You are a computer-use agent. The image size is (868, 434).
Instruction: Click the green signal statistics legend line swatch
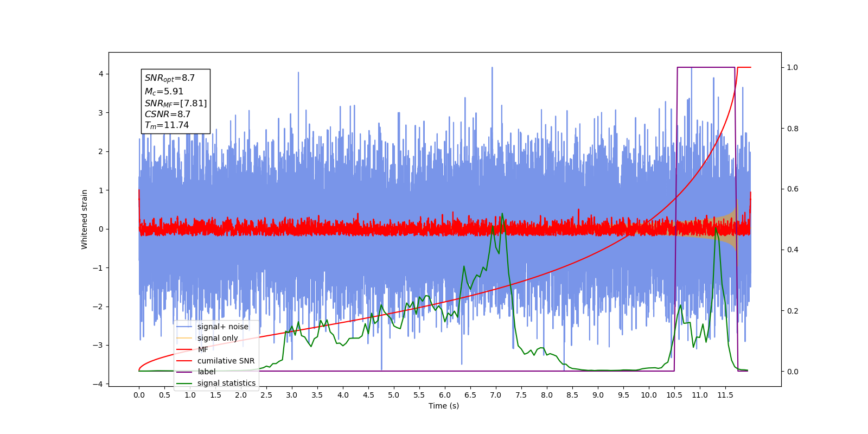pyautogui.click(x=184, y=383)
